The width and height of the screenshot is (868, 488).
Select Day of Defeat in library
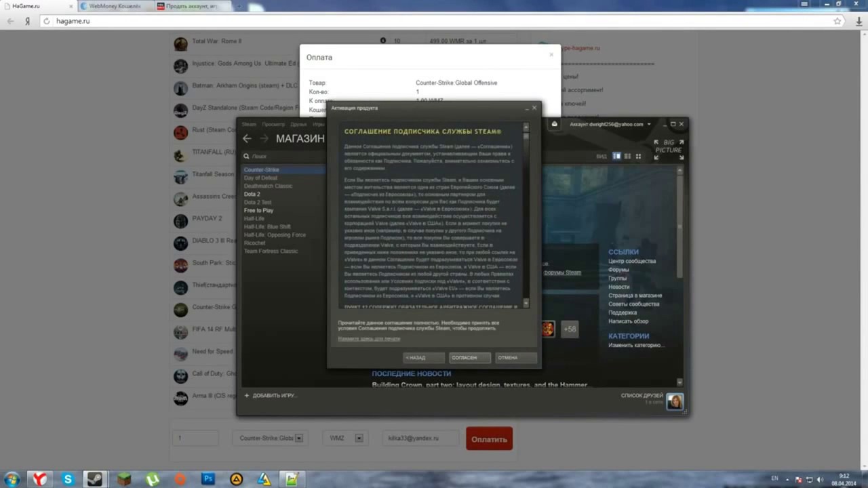[260, 178]
